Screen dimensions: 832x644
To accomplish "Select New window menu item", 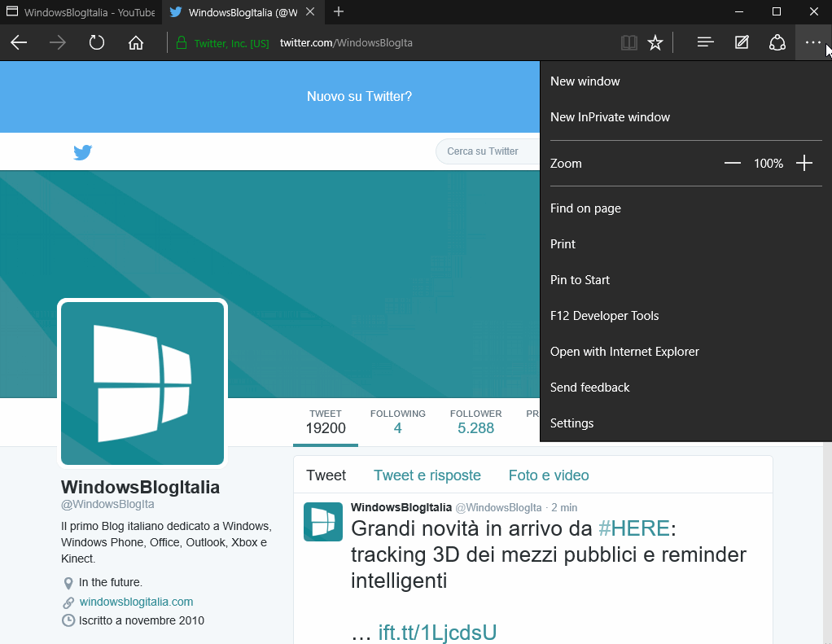I will tap(685, 81).
